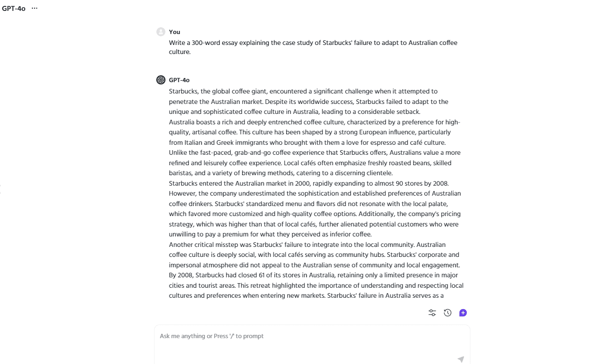
Task: Click the line "Starbucks entered the Australian market in 2000"
Action: pos(309,183)
